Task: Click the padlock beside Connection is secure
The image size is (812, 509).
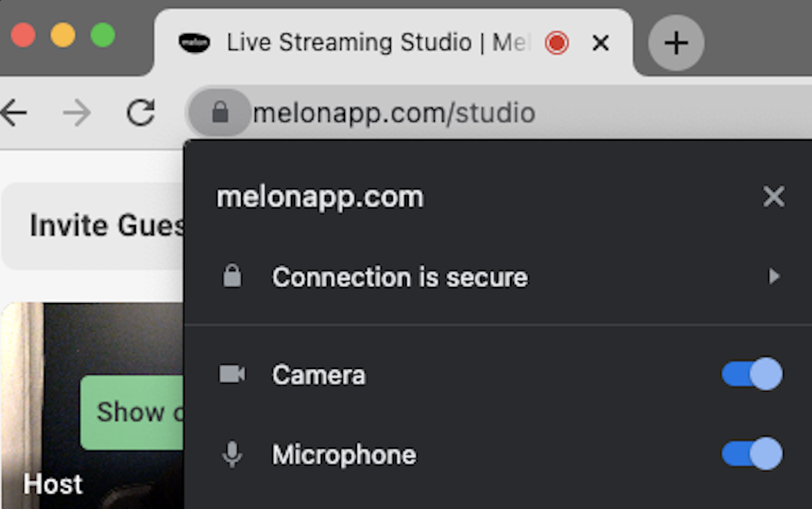Action: tap(232, 276)
